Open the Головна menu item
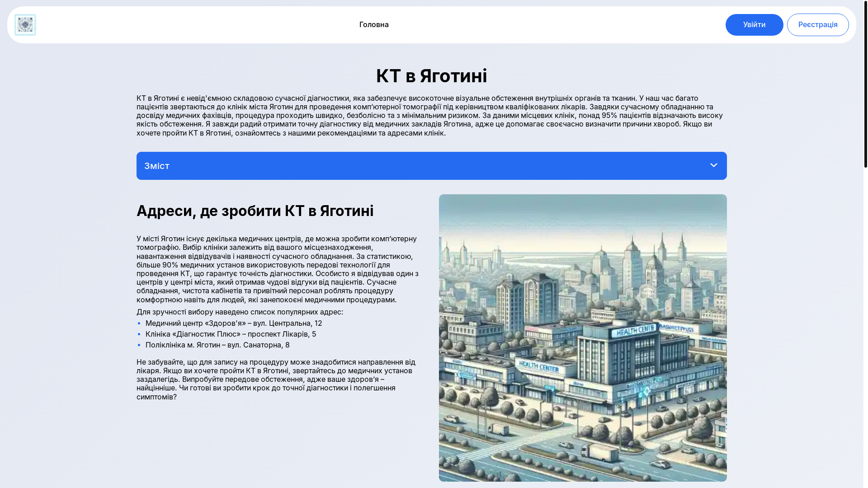 pyautogui.click(x=374, y=24)
